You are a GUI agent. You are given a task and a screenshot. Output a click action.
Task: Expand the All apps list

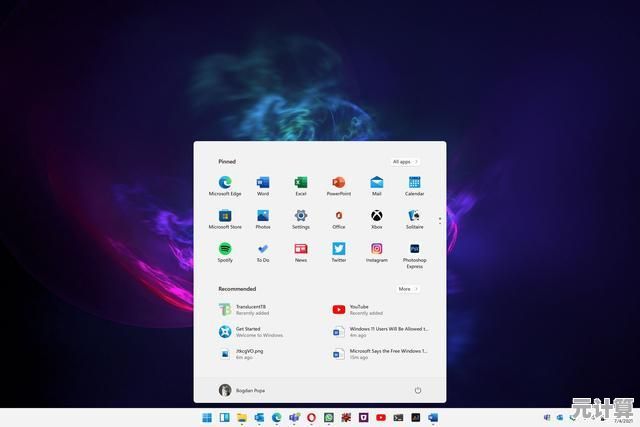point(405,162)
